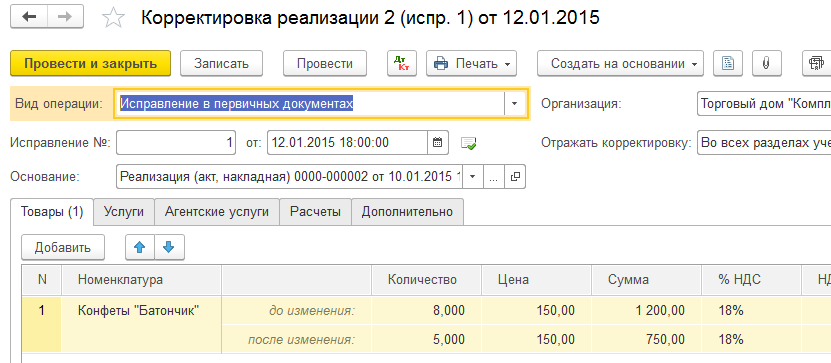Select 18% НДС in после изменения row
Screen dimensions: 831x363
(751, 339)
